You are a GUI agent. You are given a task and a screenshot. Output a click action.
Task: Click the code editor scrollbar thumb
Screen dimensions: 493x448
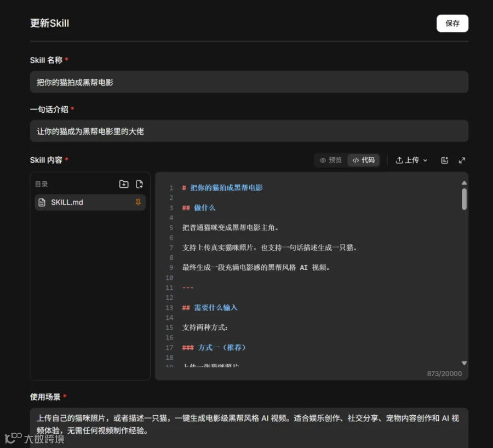click(464, 199)
